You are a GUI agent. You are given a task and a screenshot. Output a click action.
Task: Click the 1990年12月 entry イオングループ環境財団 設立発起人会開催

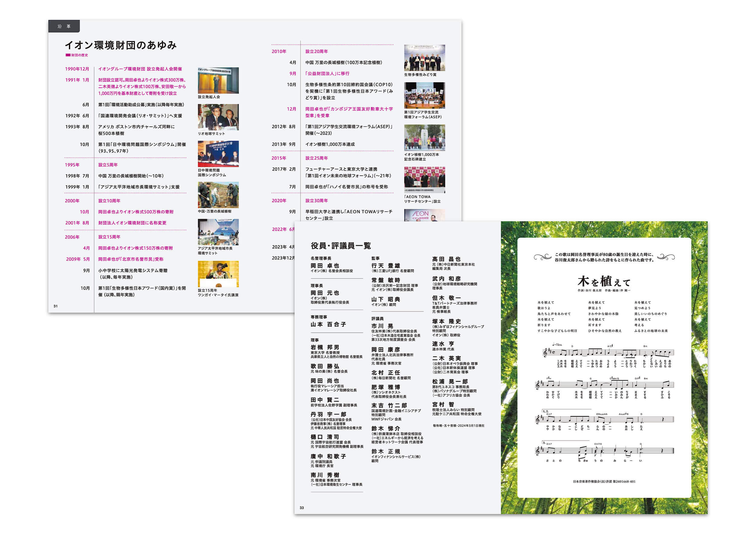click(x=140, y=69)
